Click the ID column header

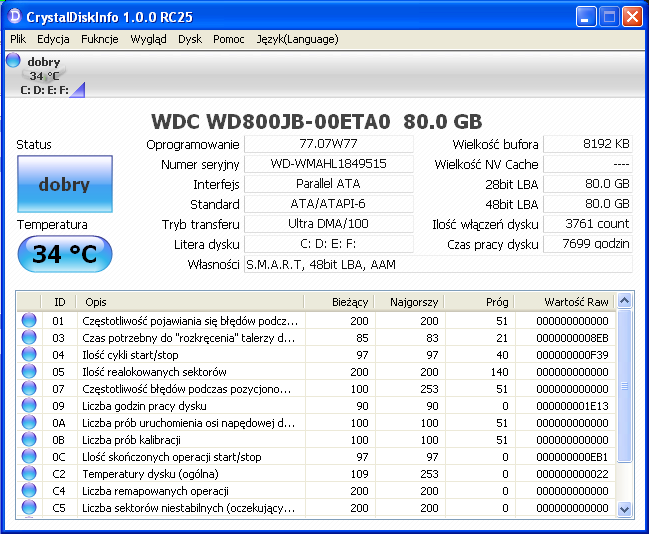click(59, 302)
